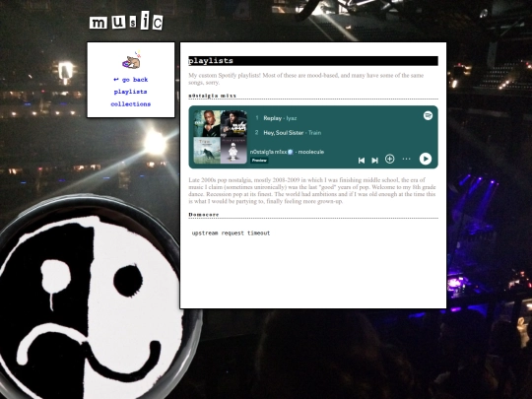Click the Preview badge in player
The image size is (532, 399).
pyautogui.click(x=259, y=161)
